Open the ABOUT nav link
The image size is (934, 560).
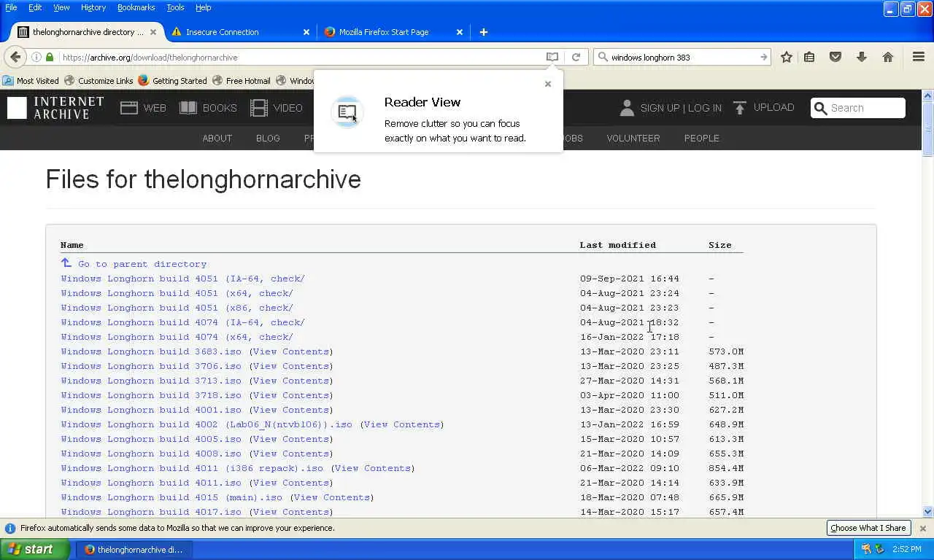pos(217,138)
